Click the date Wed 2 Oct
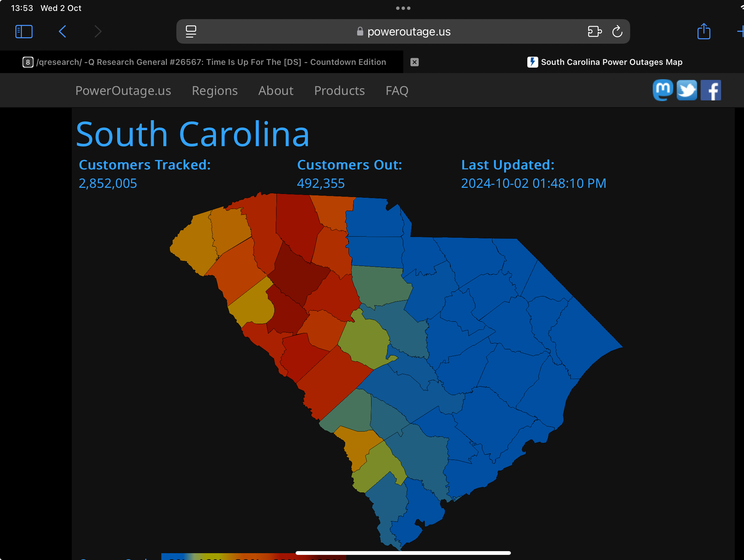The image size is (744, 560). coord(61,8)
